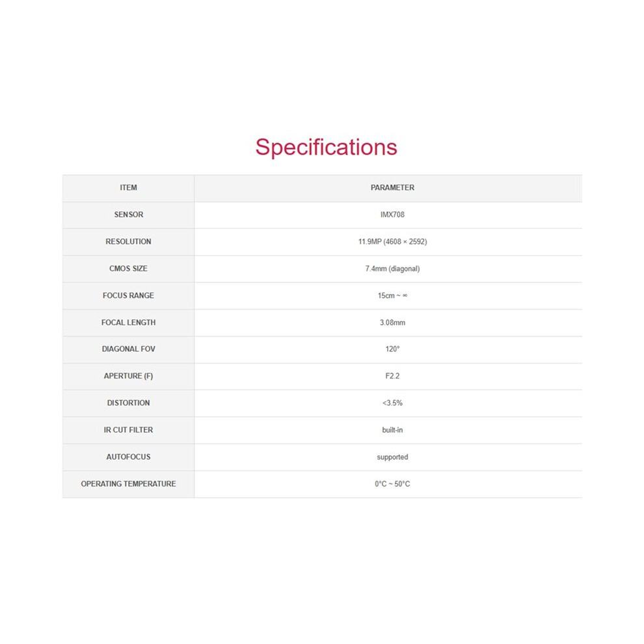Click the OPERATING TEMPERATURE label
644x644 pixels.
coord(129,484)
